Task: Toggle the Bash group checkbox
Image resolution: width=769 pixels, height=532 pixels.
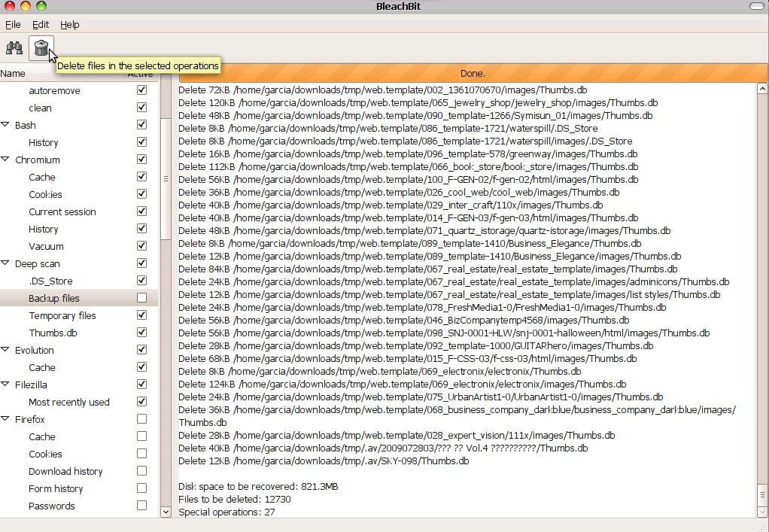Action: coord(141,125)
